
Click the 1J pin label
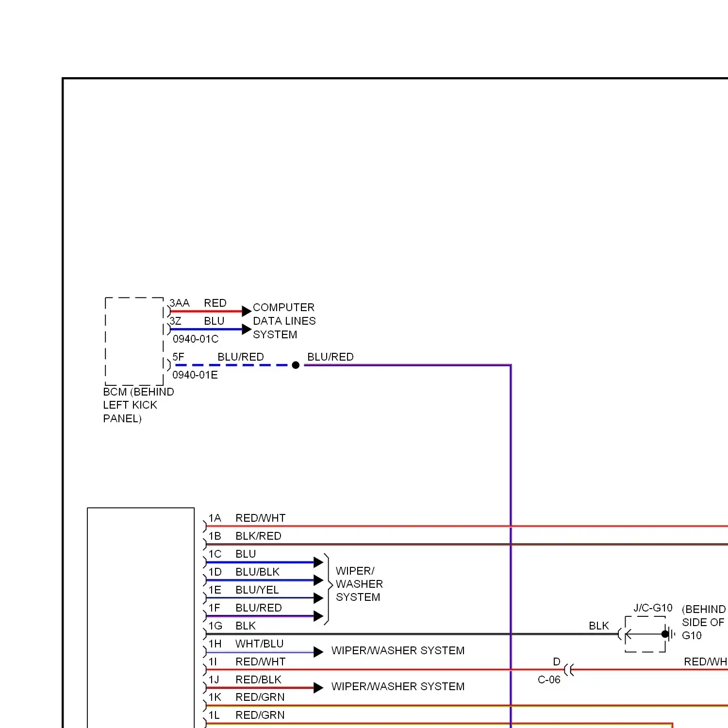tap(214, 679)
